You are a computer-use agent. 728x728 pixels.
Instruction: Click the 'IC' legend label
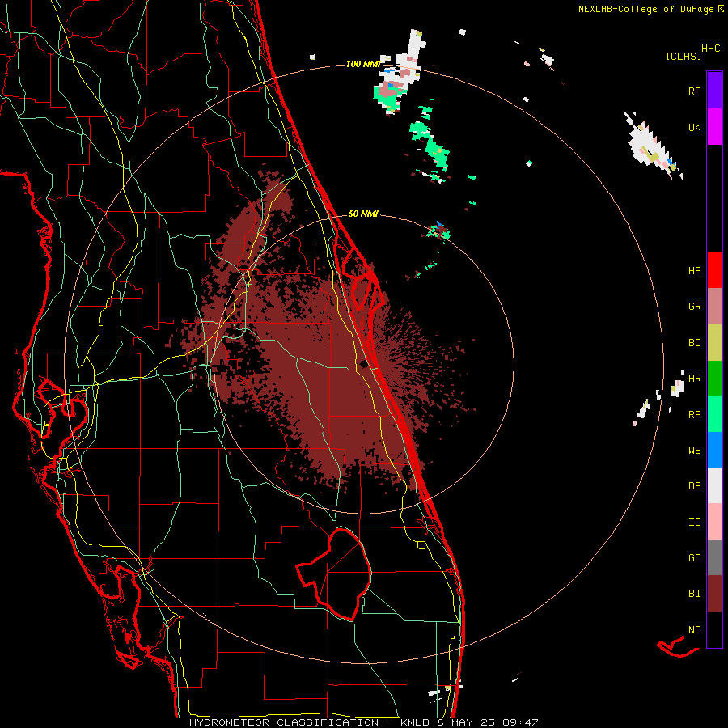click(x=694, y=523)
